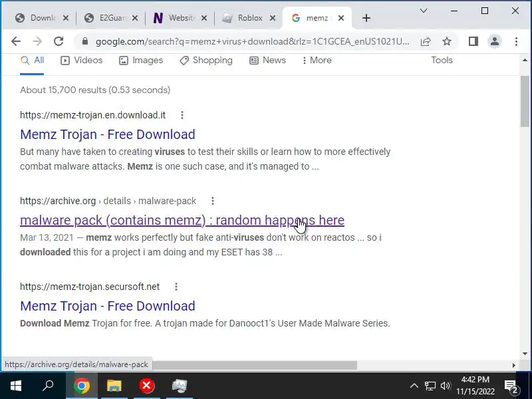Open the first Memz Trojan - Free Download link
The height and width of the screenshot is (399, 532).
click(x=108, y=134)
